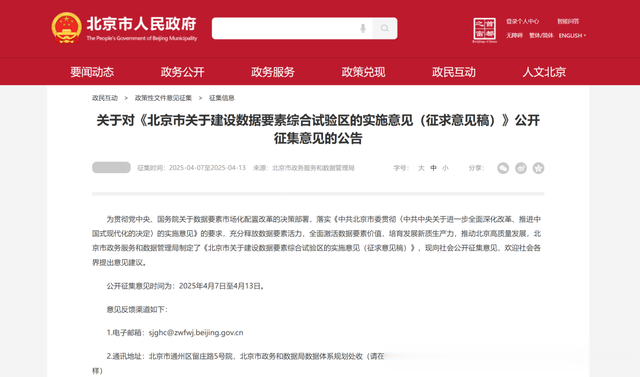The width and height of the screenshot is (640, 377).
Task: Click the notice title heading
Action: coord(318,129)
